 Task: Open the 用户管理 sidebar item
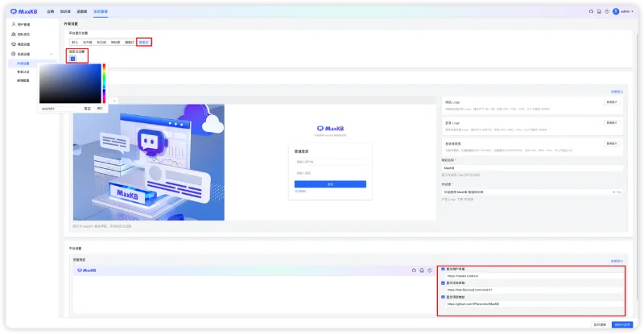click(x=21, y=24)
